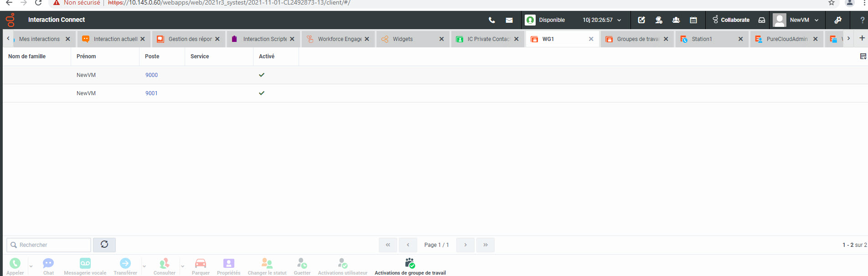
Task: Toggle Activé checkmark for poste 9001
Action: tap(262, 93)
